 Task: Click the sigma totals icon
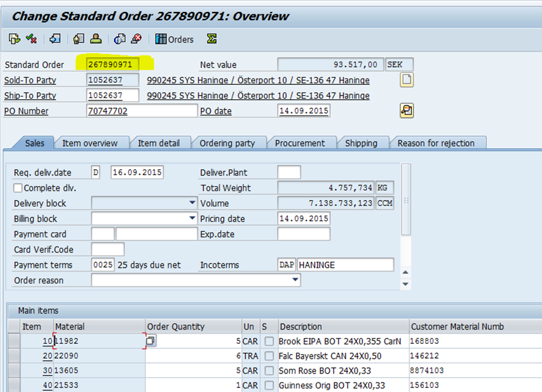[x=212, y=39]
